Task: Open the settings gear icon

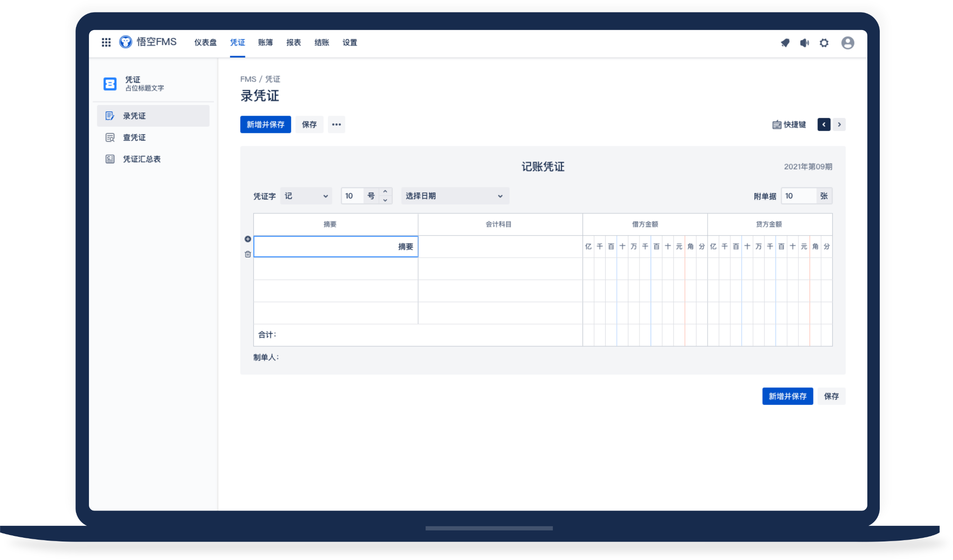Action: tap(824, 43)
